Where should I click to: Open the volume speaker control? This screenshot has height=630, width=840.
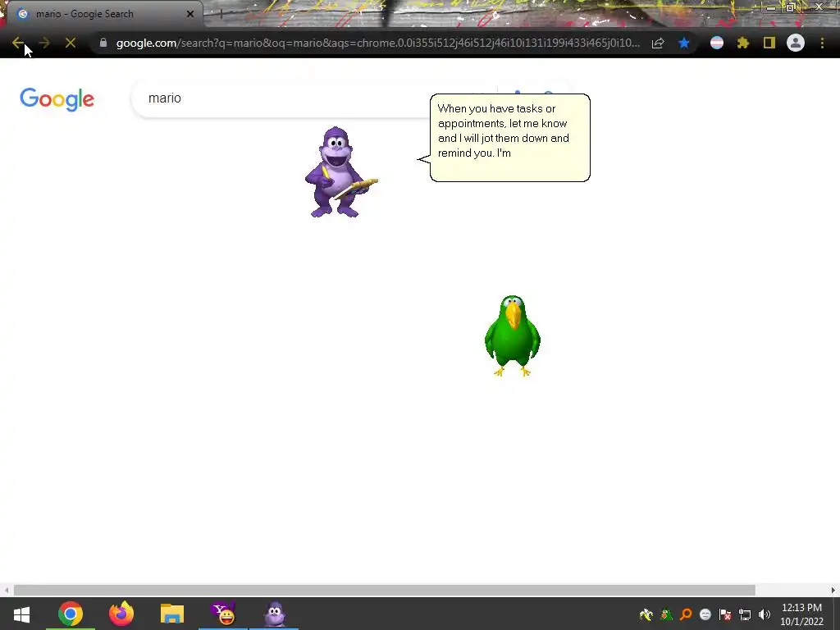point(765,614)
